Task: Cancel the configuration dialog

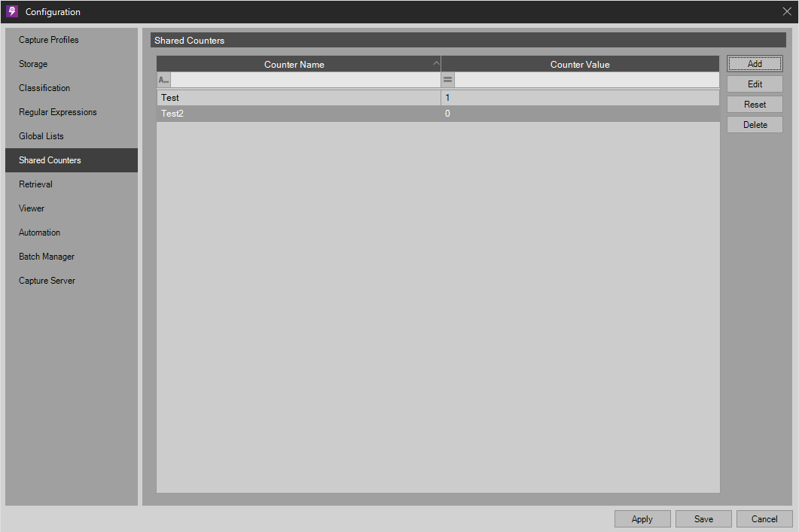Action: pyautogui.click(x=764, y=518)
